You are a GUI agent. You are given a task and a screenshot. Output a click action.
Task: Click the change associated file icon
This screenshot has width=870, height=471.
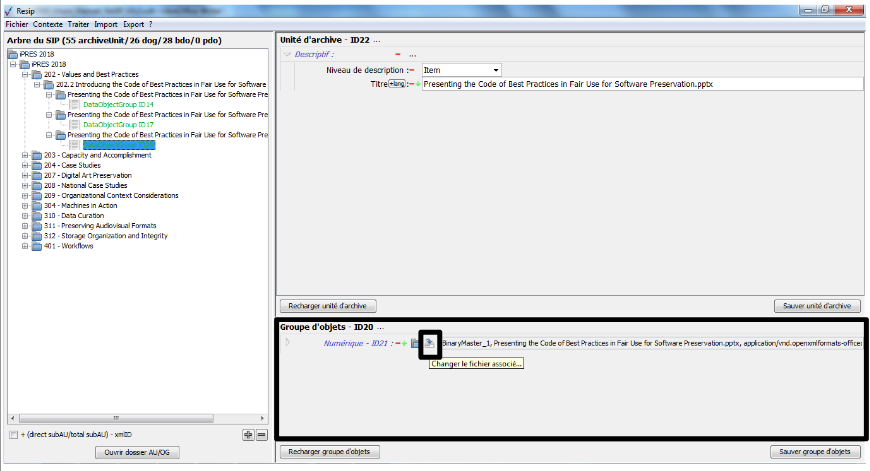click(x=430, y=343)
